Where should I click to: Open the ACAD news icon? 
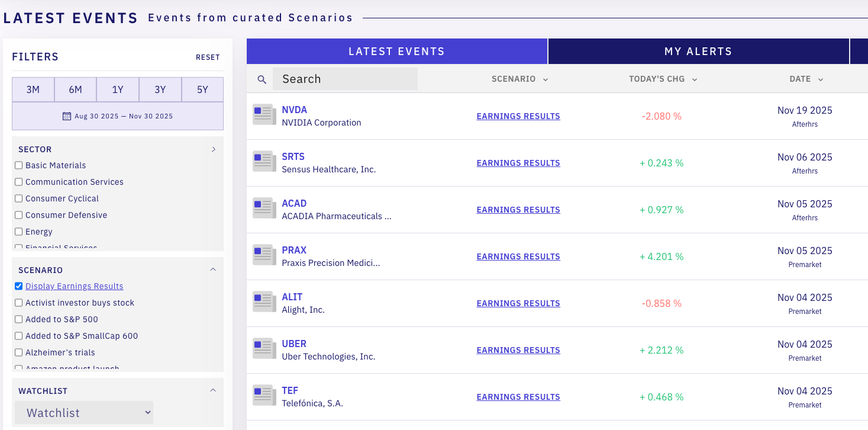(264, 208)
